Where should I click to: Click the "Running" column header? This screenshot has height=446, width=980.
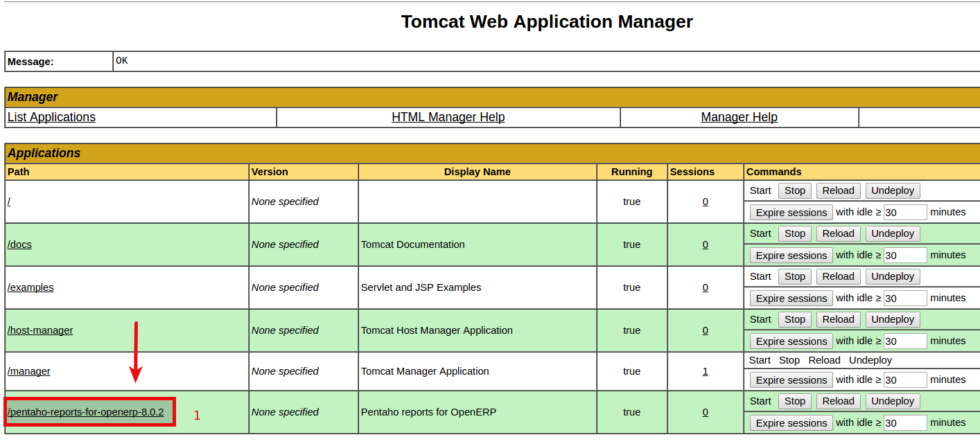[632, 172]
